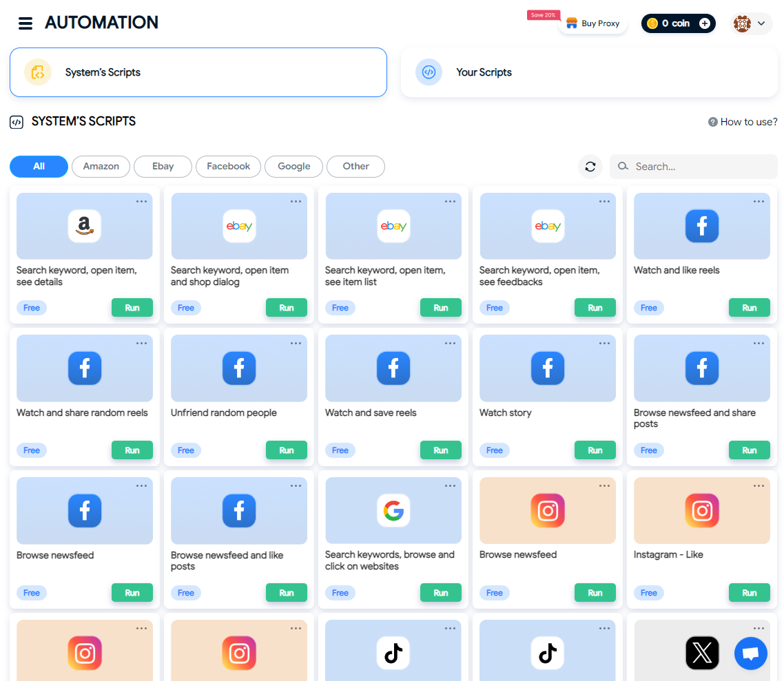
Task: Open three-dot menu on 'see feedbacks' eBay card
Action: click(604, 201)
